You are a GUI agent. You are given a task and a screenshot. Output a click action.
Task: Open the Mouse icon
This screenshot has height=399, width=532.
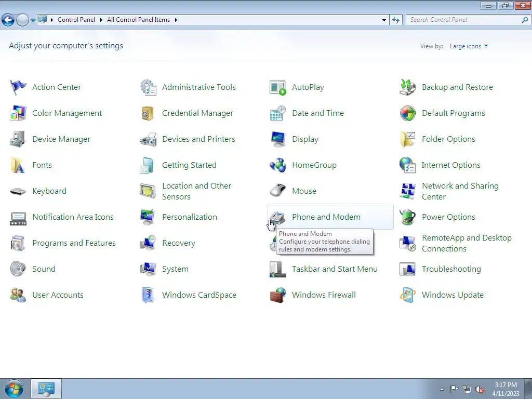click(x=277, y=190)
